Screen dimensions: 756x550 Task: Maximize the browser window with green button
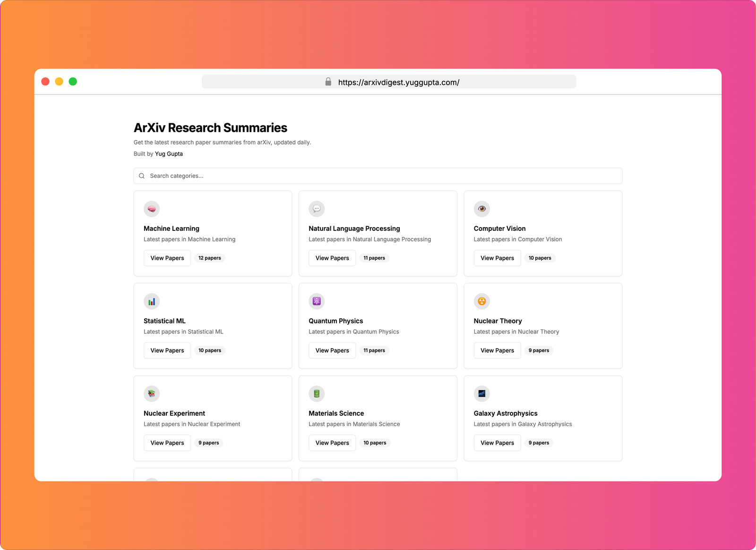tap(73, 81)
